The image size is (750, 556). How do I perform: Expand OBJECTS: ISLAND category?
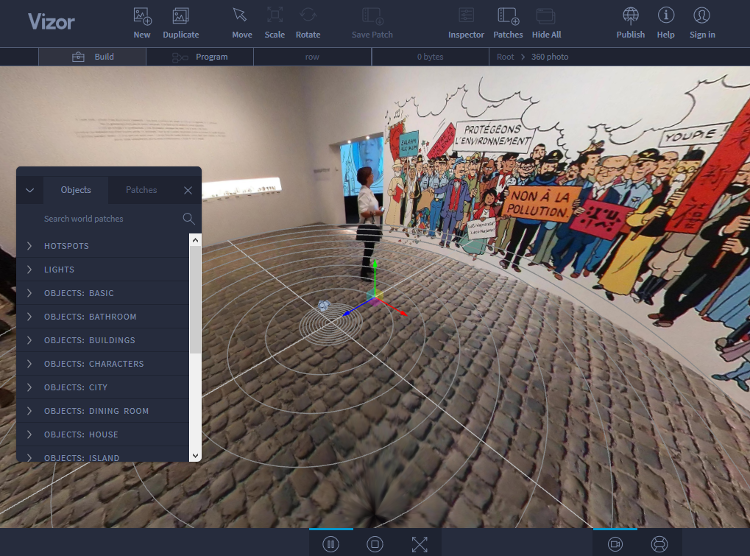coord(102,456)
